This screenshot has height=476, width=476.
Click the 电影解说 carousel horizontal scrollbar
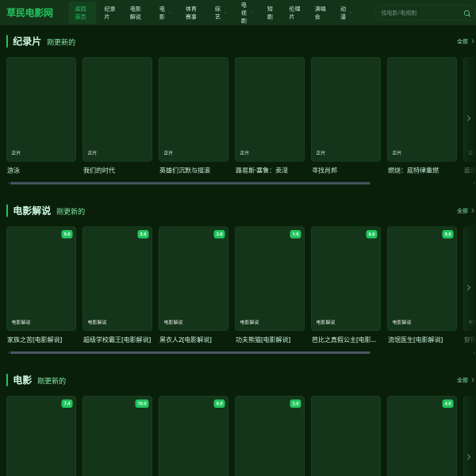click(x=190, y=353)
